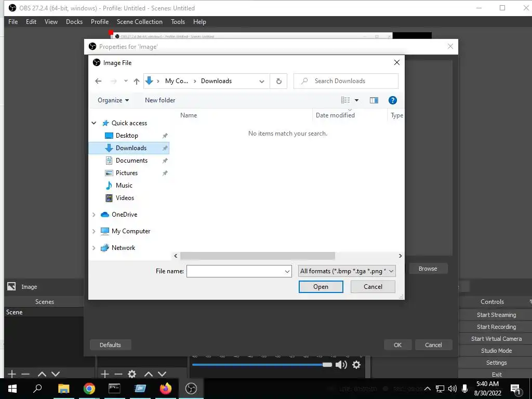Select Documents in the navigation pane
Screen dimensions: 532x399
131,161
